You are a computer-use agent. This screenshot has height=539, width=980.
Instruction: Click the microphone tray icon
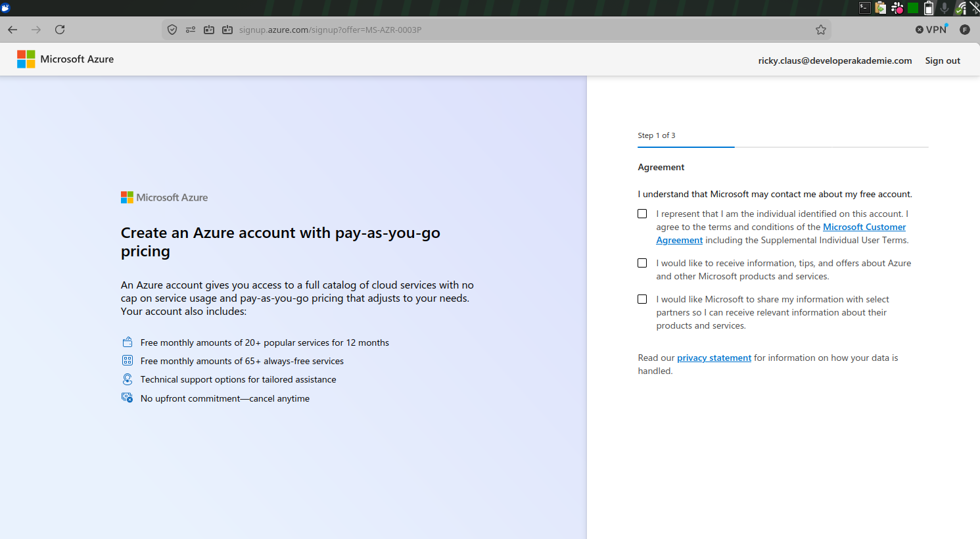(945, 8)
